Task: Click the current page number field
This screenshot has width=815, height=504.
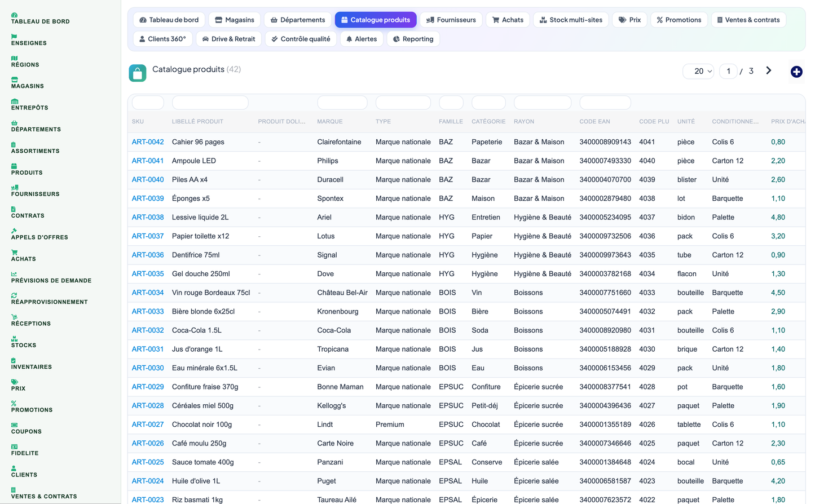Action: point(728,71)
